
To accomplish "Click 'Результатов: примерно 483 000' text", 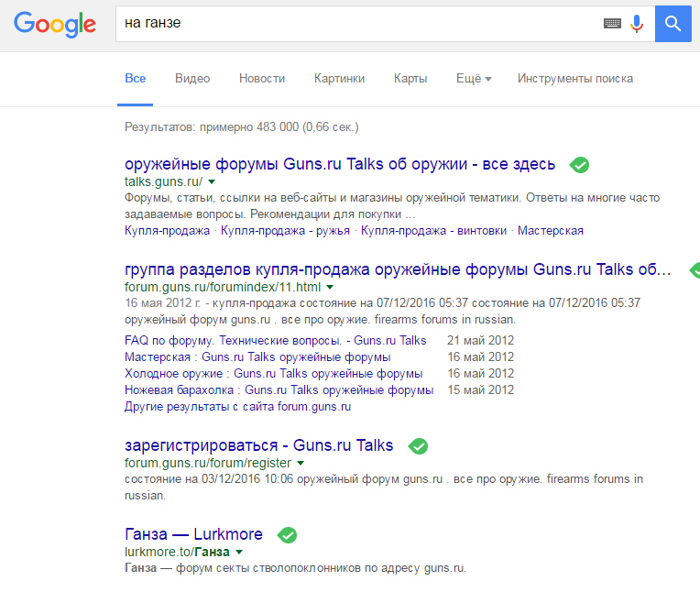I will click(x=242, y=127).
